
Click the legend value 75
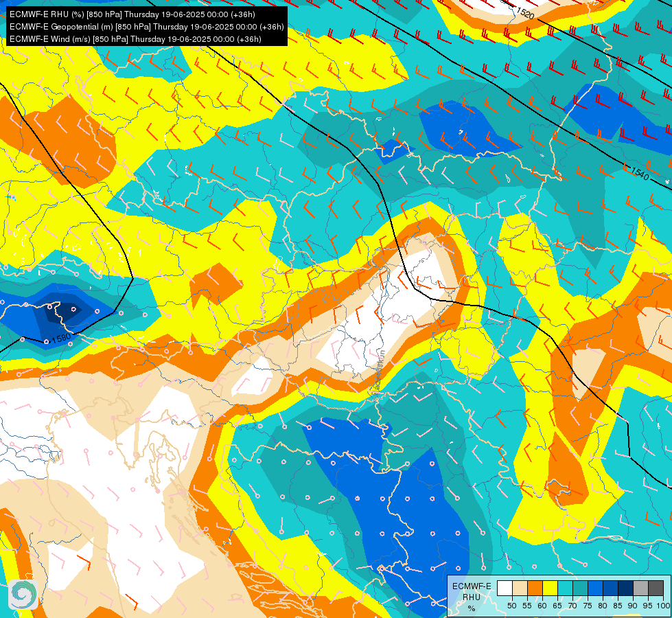click(588, 606)
